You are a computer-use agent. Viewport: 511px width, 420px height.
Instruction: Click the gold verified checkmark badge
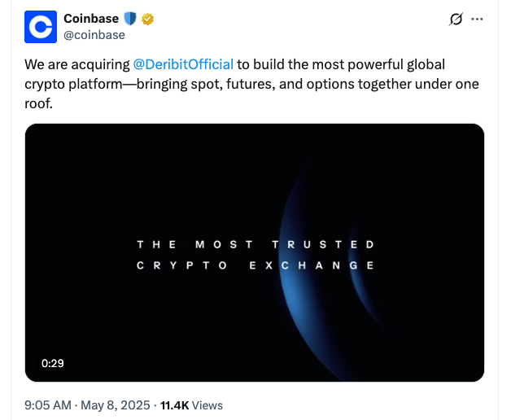click(147, 18)
